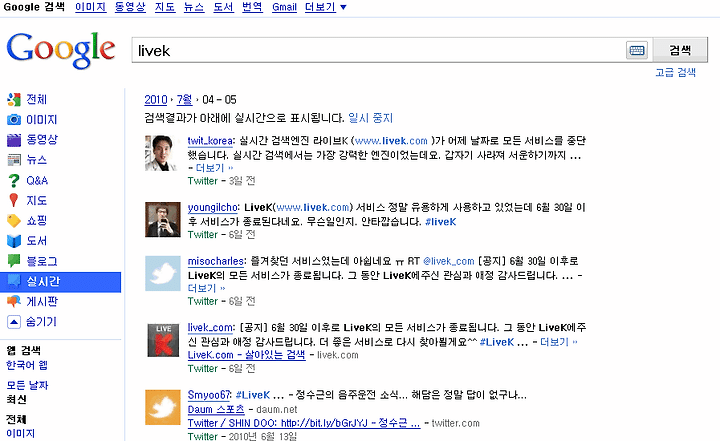This screenshot has width=720, height=441.
Task: Open Smyoo67 user profile link
Action: click(x=209, y=395)
